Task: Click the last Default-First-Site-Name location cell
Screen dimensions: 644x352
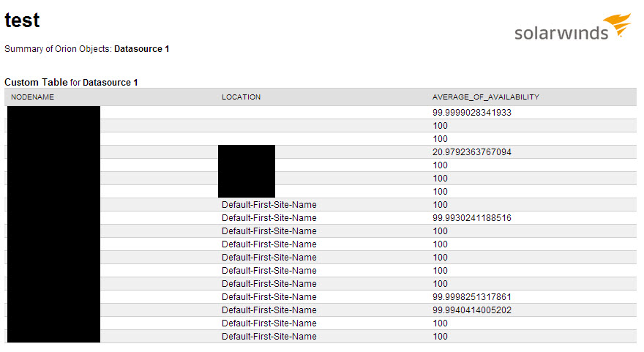Action: tap(269, 337)
